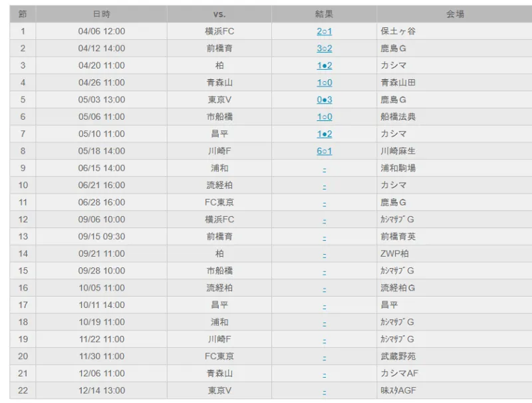Click the pending result link for 06/28 FC東京
532x403 pixels.
pyautogui.click(x=325, y=203)
